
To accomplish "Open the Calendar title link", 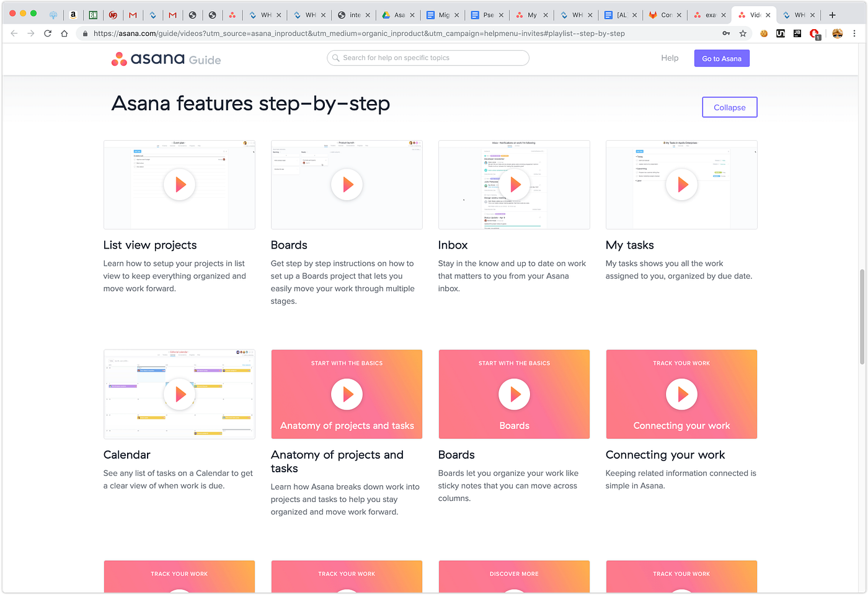I will point(126,454).
